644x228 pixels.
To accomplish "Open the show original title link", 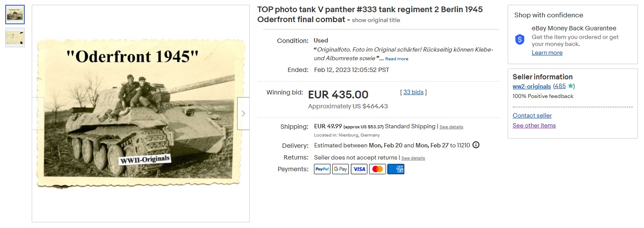I will 376,20.
